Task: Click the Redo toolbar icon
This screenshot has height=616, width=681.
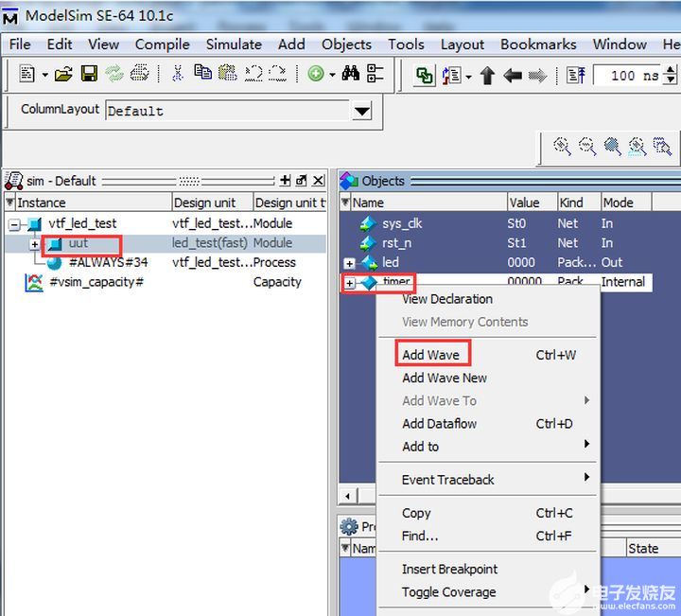Action: (x=277, y=73)
